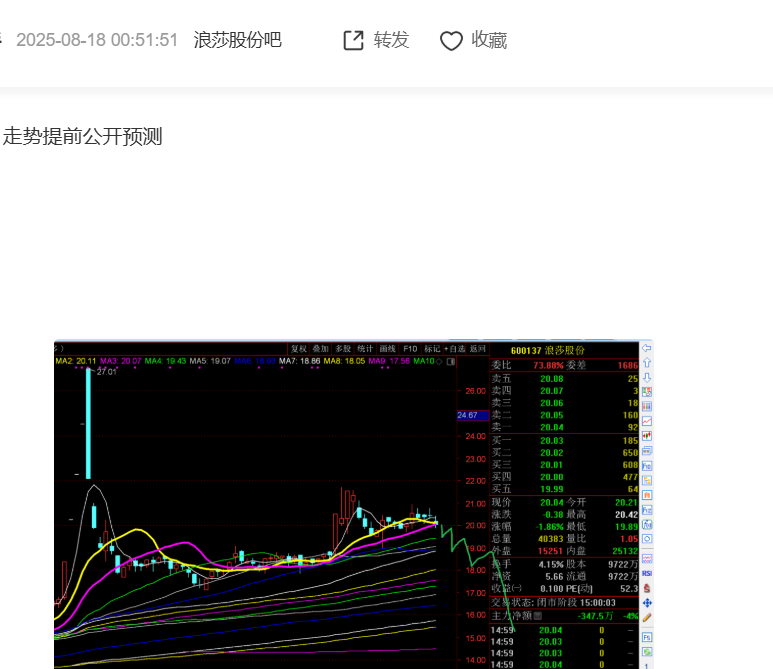
Task: Click the blue four-way move arrows icon
Action: pyautogui.click(x=647, y=603)
